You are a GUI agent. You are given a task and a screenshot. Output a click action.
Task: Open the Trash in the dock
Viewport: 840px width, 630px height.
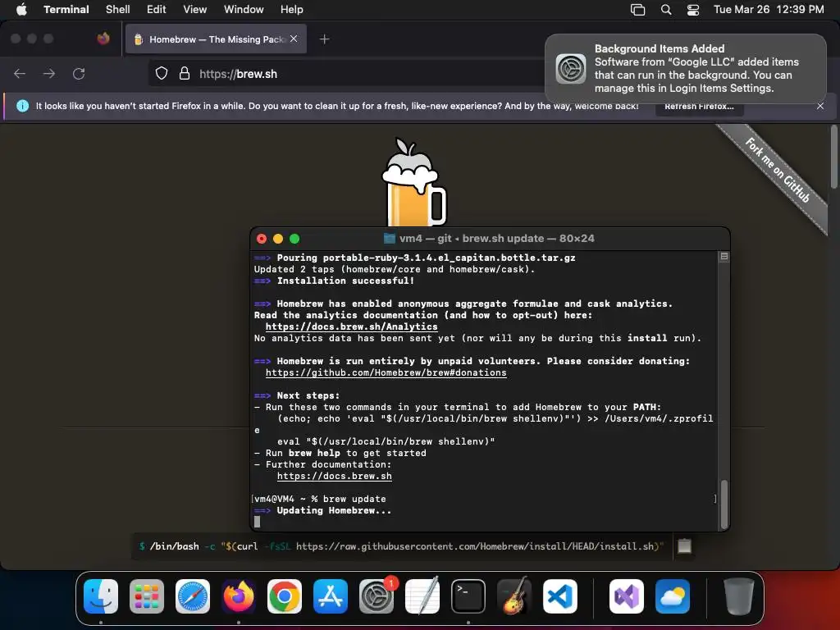(739, 596)
